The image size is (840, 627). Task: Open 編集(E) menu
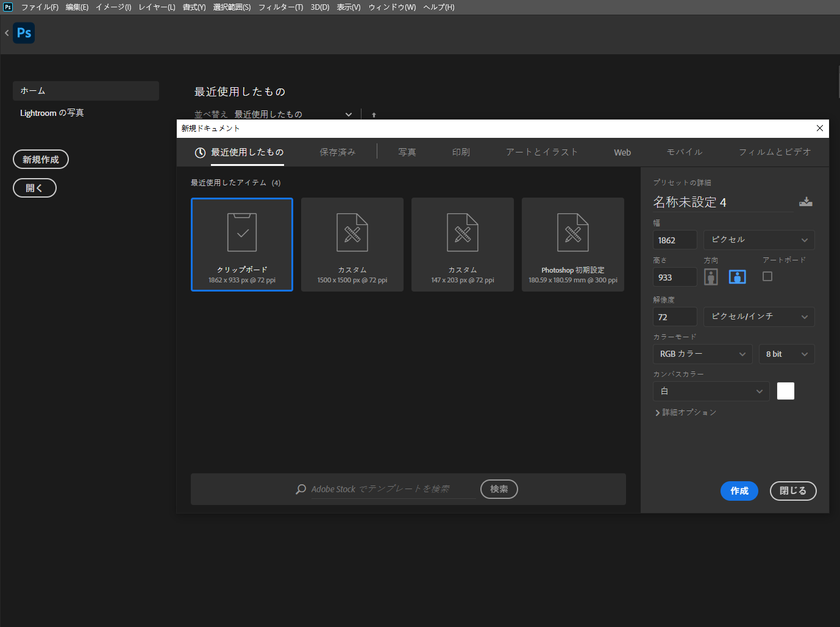point(77,7)
